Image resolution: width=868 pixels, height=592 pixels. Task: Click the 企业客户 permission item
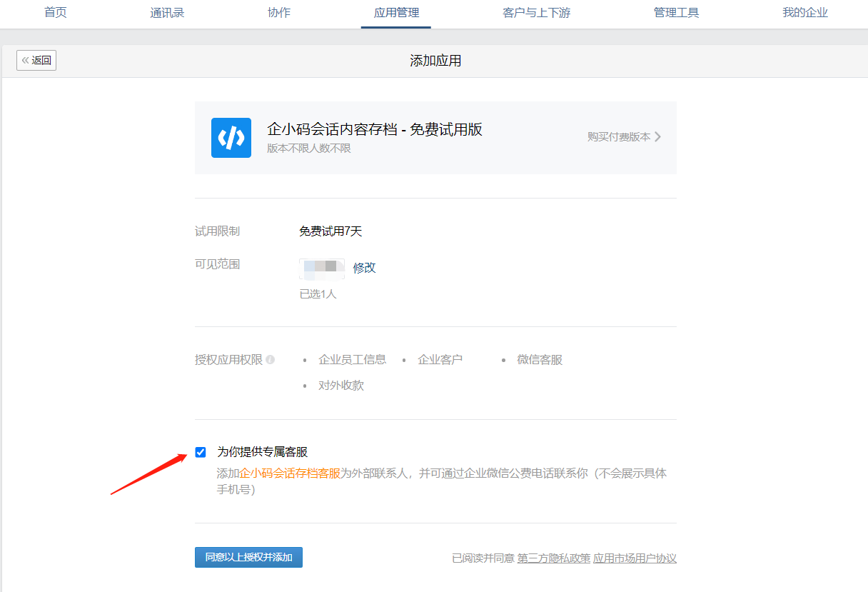pyautogui.click(x=440, y=360)
